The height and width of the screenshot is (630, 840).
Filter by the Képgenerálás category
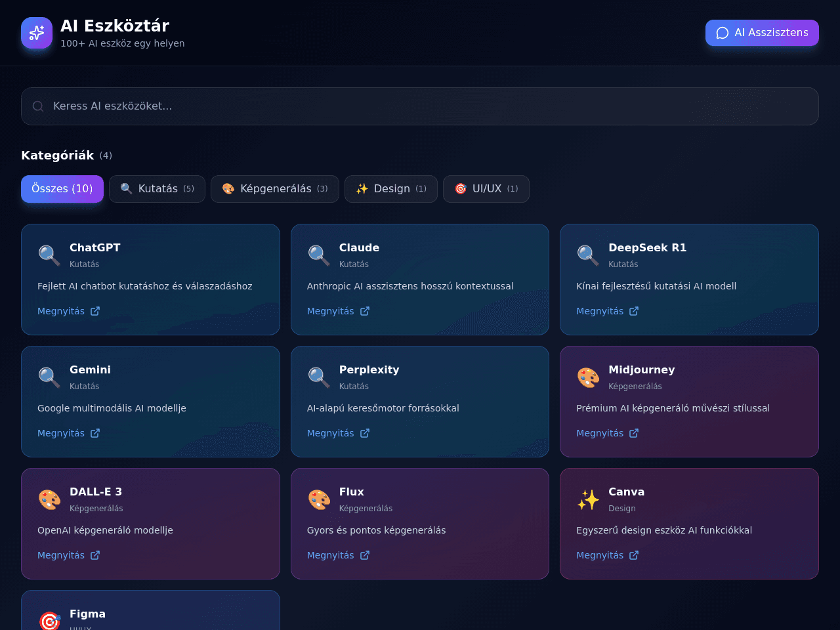point(275,189)
